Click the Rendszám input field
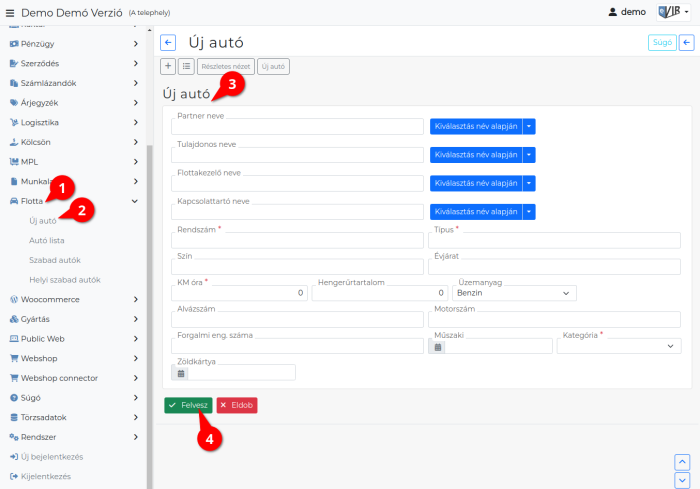Viewport: 700px width, 489px height. click(x=297, y=240)
